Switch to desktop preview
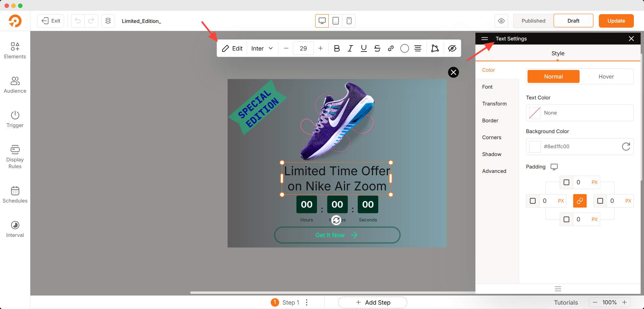 click(322, 21)
